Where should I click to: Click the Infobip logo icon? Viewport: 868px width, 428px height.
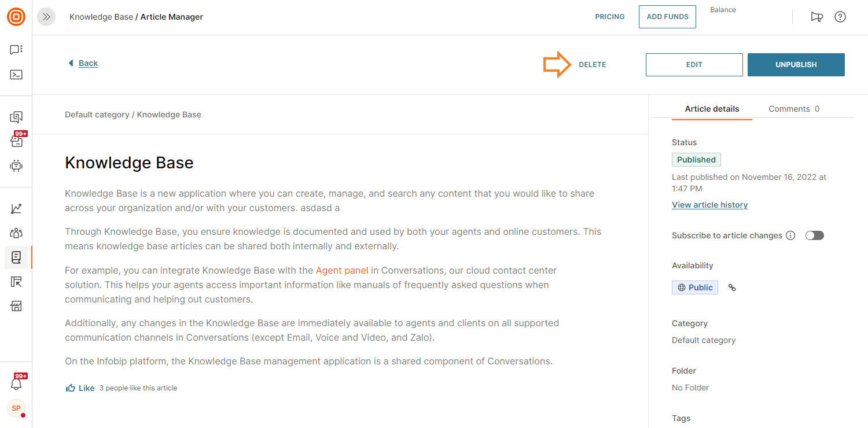(16, 17)
